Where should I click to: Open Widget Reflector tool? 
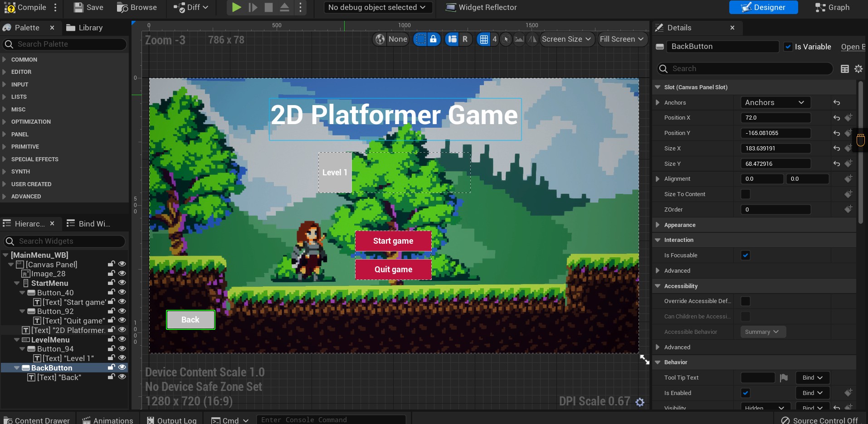click(481, 7)
